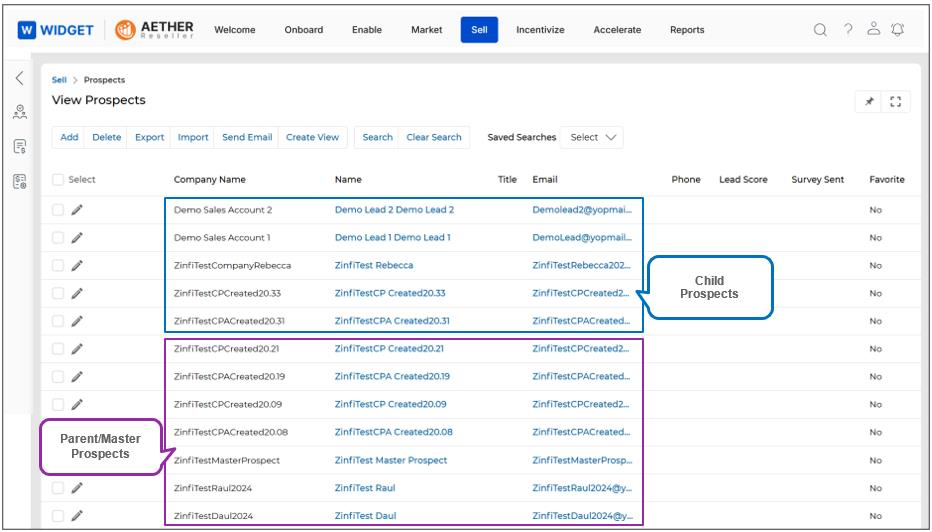Screen dimensions: 932x532
Task: Open email link ZinfiTestRaul2024@y...
Action: 582,488
